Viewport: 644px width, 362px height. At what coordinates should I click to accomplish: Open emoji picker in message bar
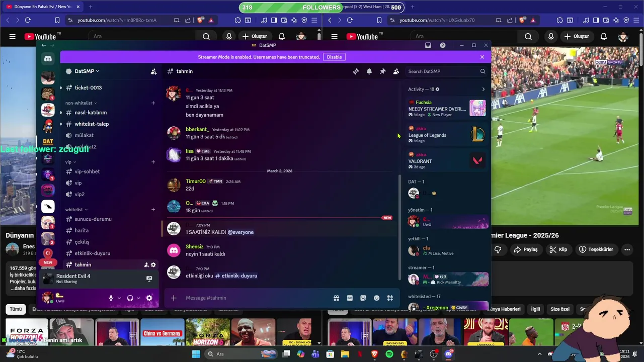(x=376, y=298)
